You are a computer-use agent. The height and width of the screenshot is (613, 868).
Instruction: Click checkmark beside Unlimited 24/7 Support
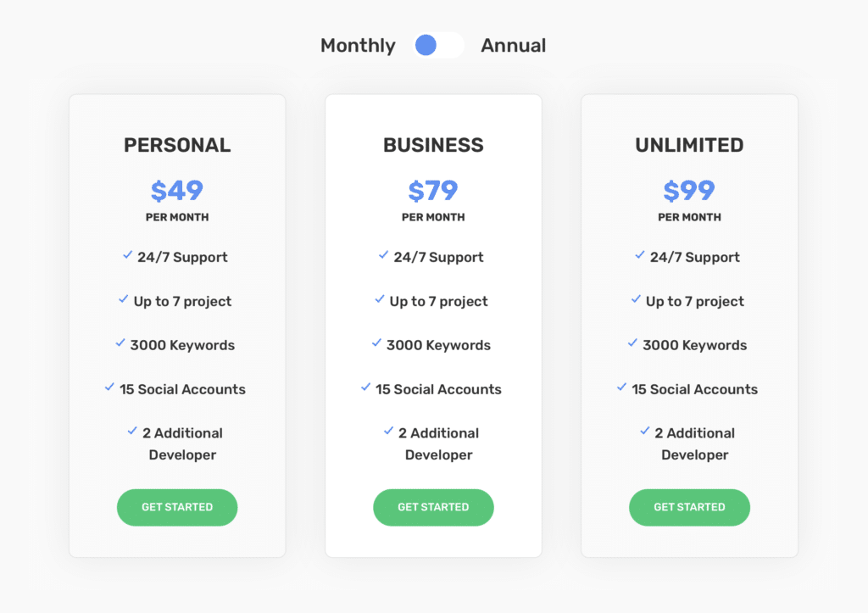(640, 254)
